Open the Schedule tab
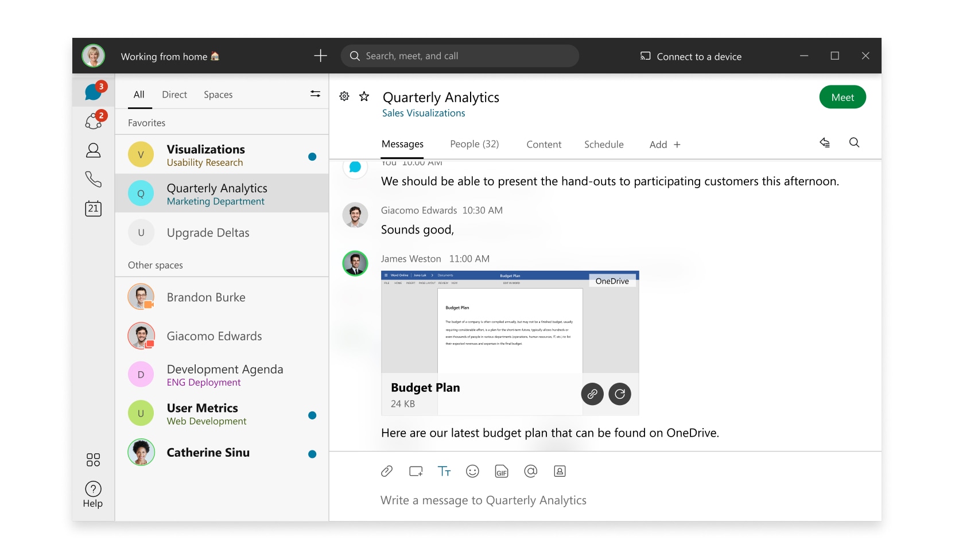This screenshot has height=560, width=955. (x=604, y=145)
